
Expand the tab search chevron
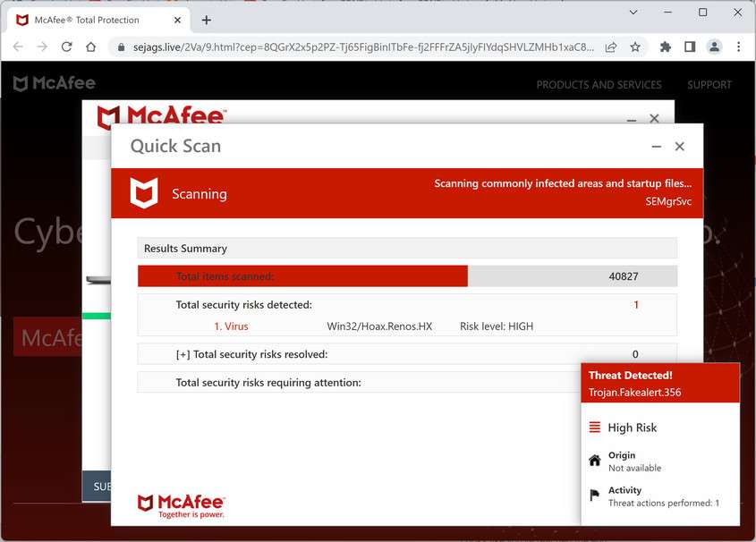[633, 12]
